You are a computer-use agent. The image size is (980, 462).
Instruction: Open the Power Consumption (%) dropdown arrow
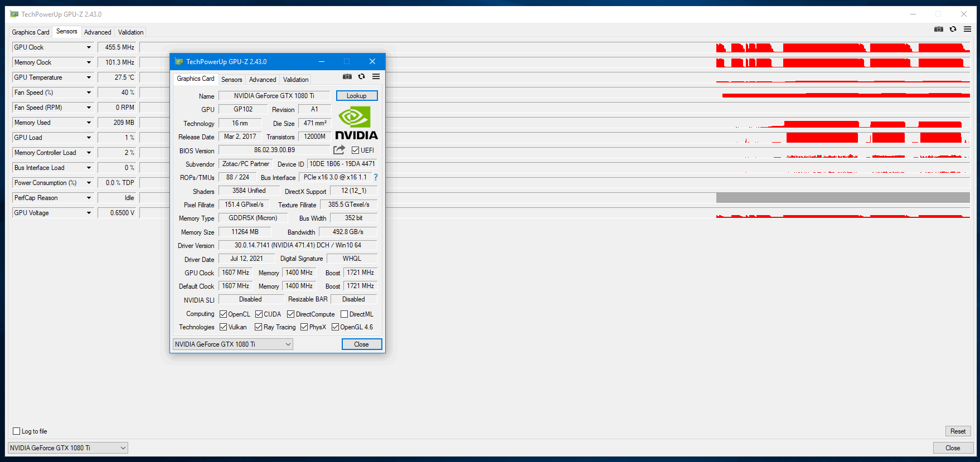pos(89,183)
